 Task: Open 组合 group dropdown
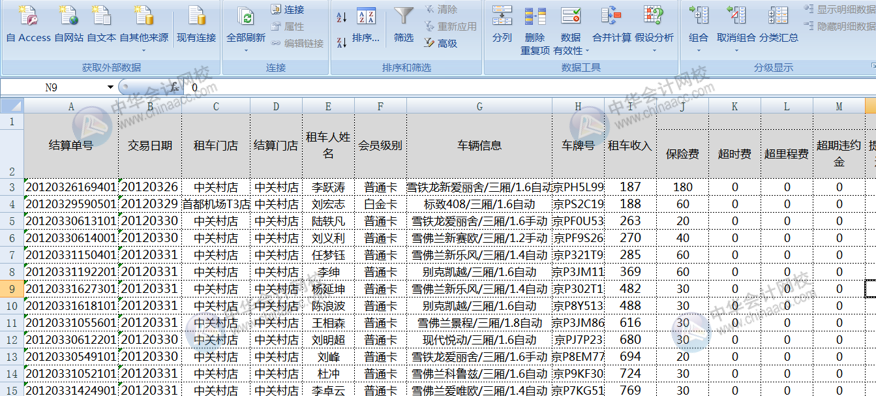click(x=699, y=29)
